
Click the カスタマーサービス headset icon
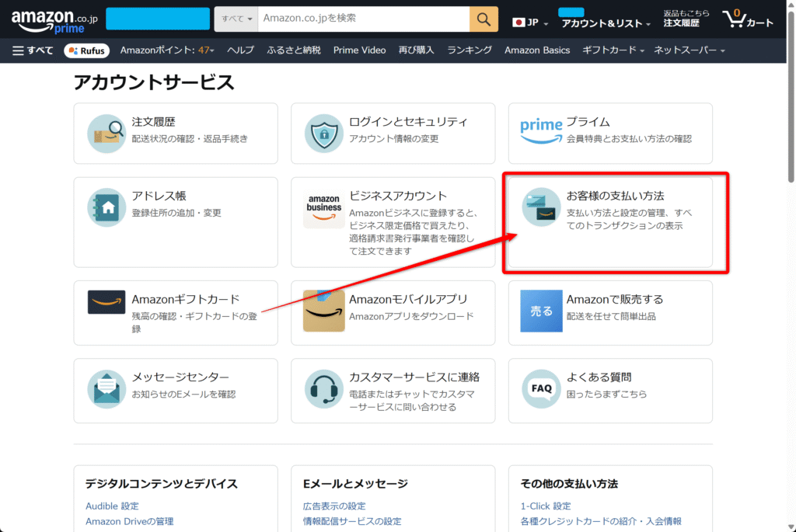pyautogui.click(x=324, y=389)
